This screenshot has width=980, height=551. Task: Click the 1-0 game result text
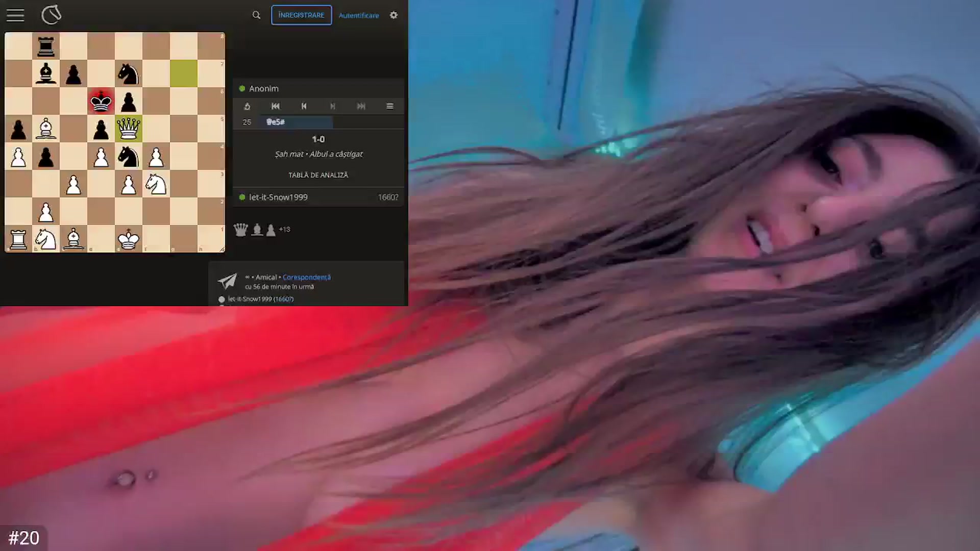point(318,139)
